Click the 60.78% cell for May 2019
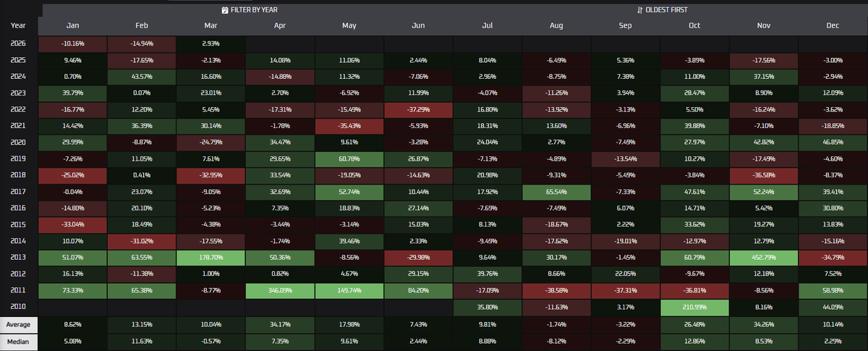 pyautogui.click(x=349, y=158)
